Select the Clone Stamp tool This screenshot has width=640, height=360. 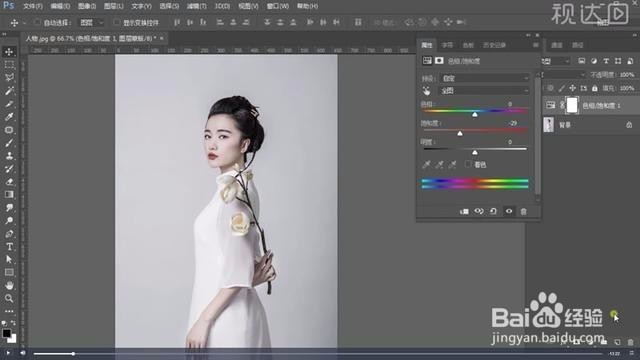click(x=9, y=156)
